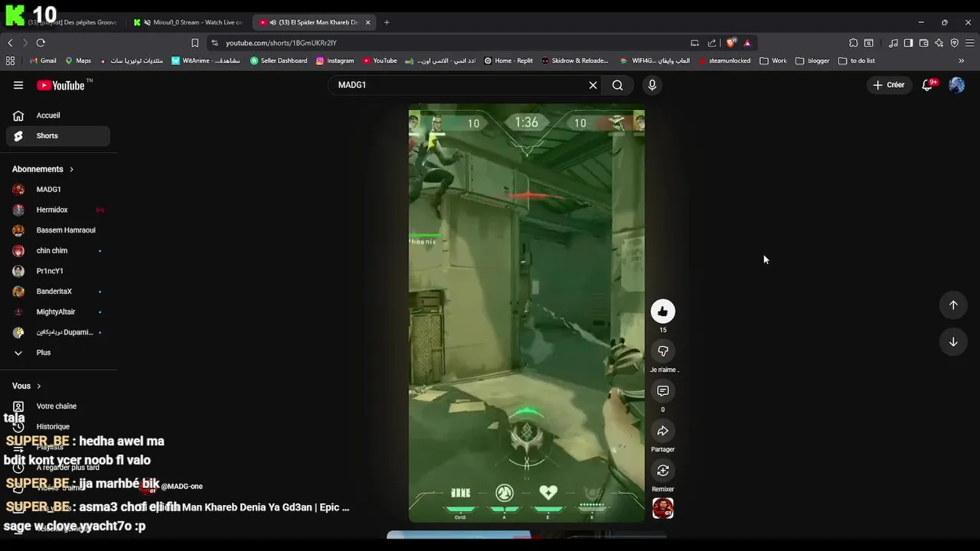Open a new browser tab
This screenshot has height=551, width=980.
[387, 22]
